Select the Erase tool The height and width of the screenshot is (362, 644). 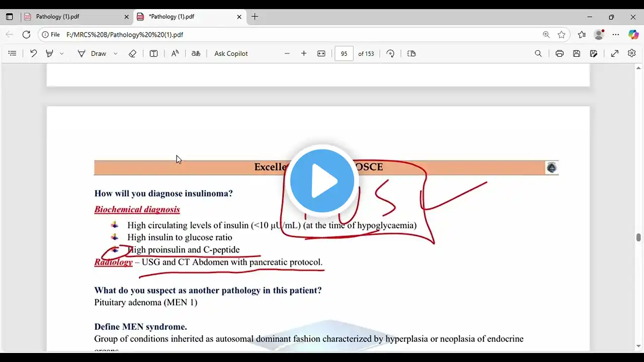pos(132,53)
